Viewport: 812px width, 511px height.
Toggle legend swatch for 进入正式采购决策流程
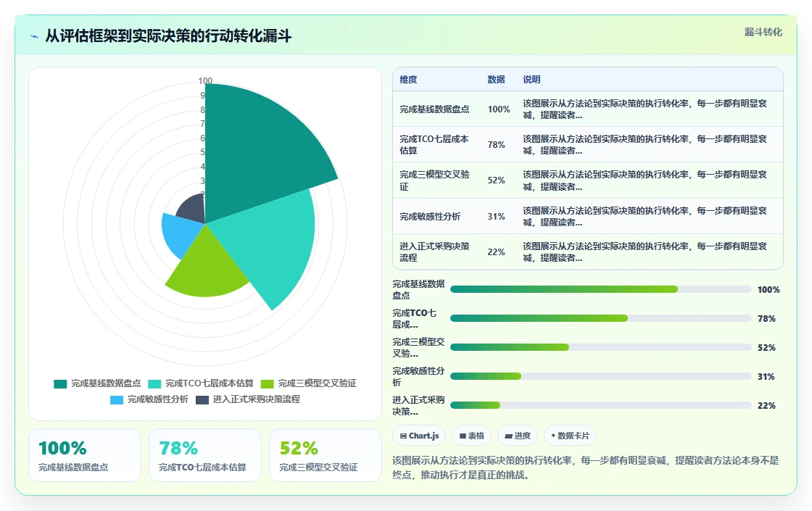[202, 399]
